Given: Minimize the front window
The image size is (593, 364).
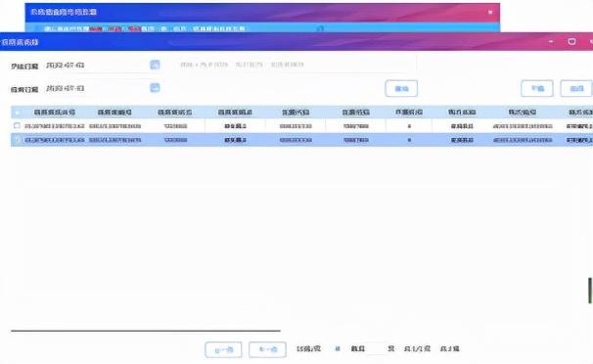Looking at the screenshot, I should 551,41.
